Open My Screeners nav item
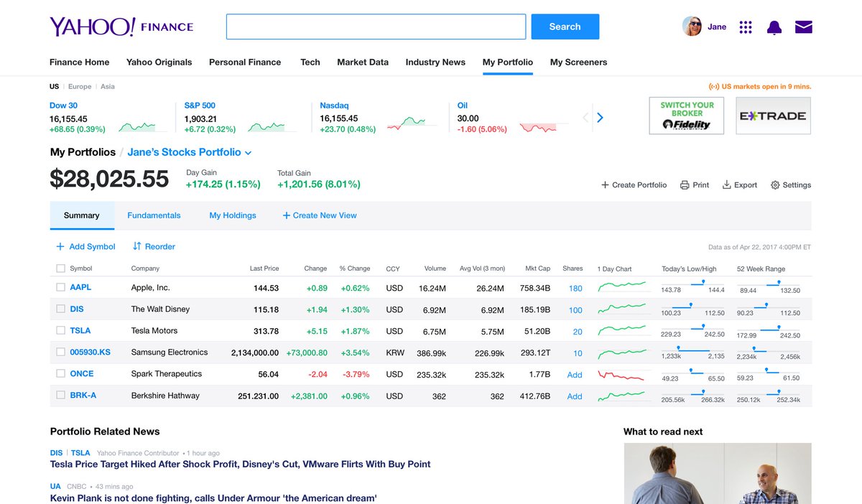 578,62
